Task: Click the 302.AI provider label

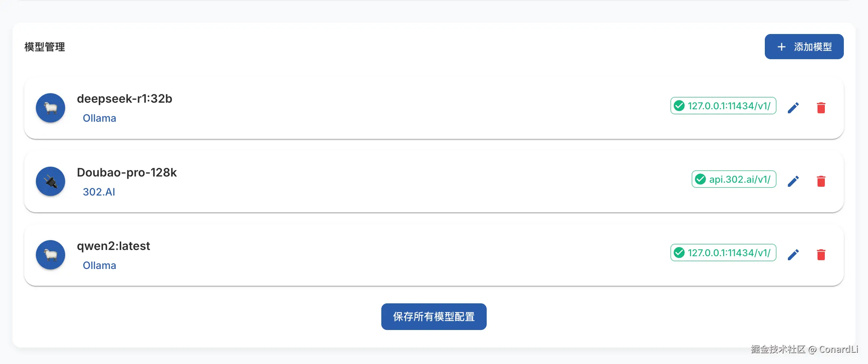Action: tap(99, 192)
